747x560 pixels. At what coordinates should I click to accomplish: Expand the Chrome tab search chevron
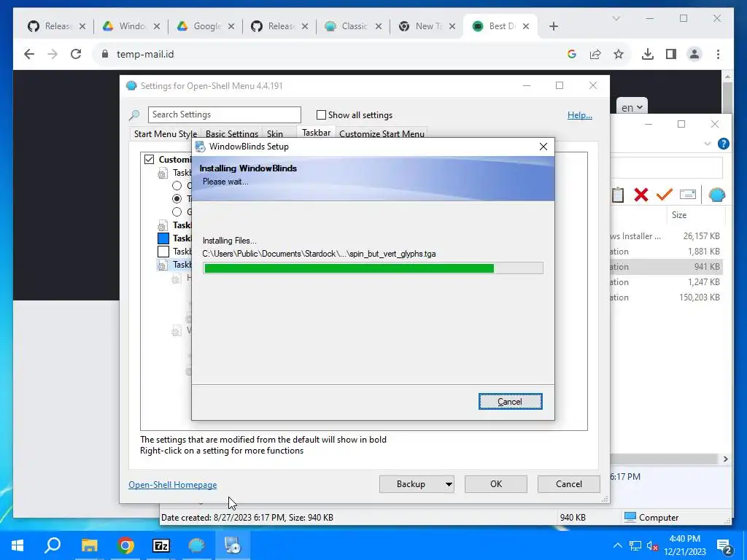coord(616,18)
